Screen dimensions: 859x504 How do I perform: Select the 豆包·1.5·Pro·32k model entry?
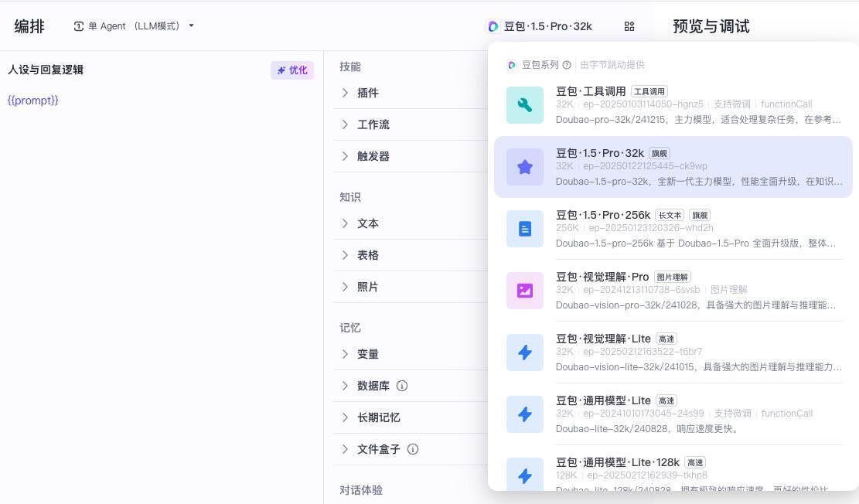pyautogui.click(x=673, y=166)
